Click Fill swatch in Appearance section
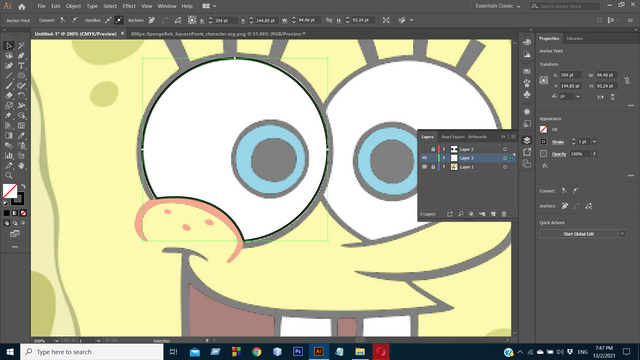This screenshot has width=640, height=360. tap(543, 129)
